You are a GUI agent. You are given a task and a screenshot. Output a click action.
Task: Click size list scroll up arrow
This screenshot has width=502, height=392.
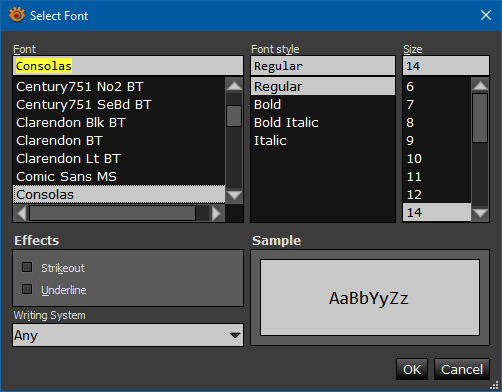tap(480, 85)
